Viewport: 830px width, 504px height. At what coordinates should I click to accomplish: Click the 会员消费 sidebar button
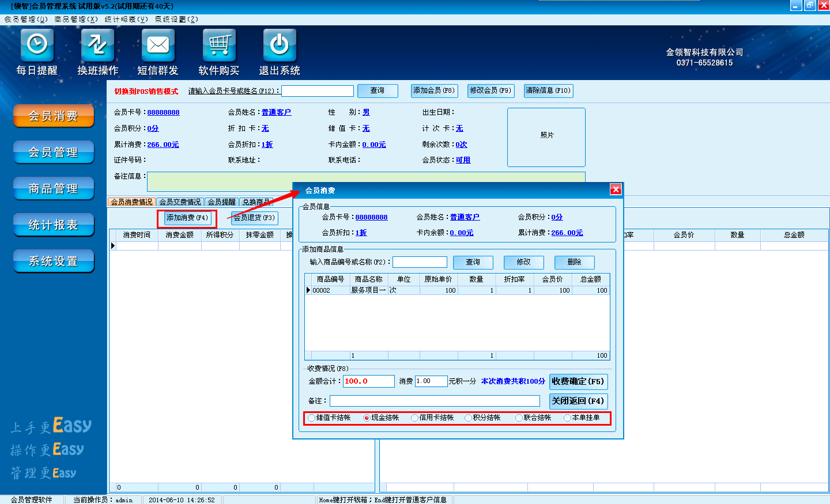[54, 116]
